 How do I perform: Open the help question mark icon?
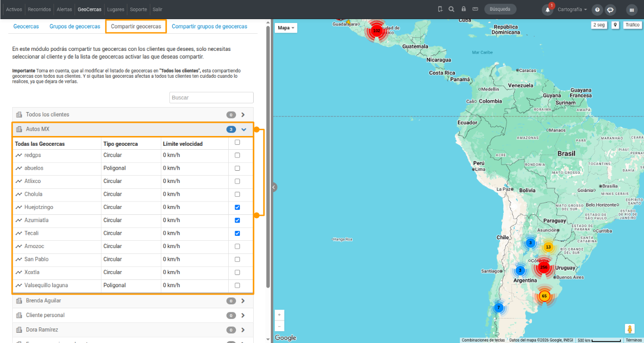pyautogui.click(x=597, y=10)
